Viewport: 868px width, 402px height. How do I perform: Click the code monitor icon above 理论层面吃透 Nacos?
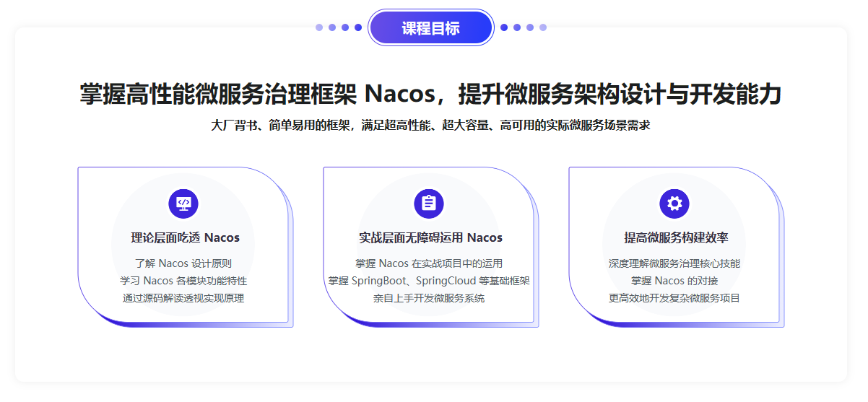point(183,203)
